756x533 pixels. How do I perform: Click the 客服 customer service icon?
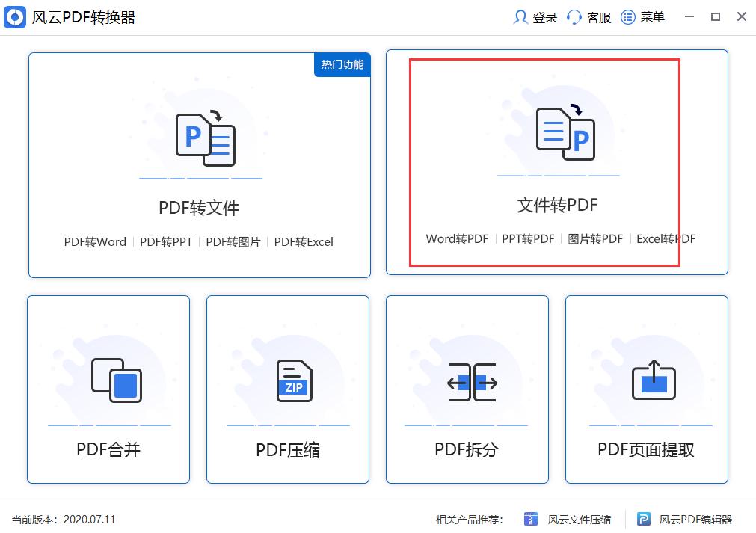click(573, 16)
